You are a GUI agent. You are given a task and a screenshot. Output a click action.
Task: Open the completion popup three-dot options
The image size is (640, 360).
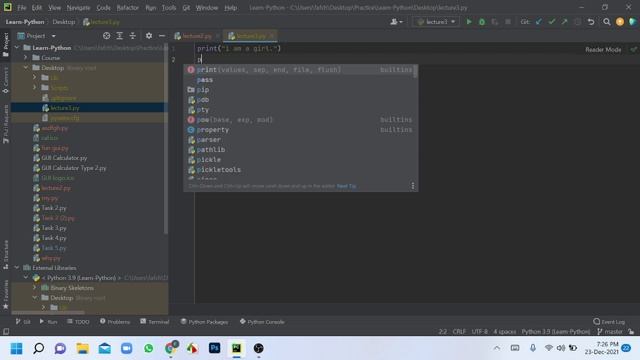[x=413, y=186]
